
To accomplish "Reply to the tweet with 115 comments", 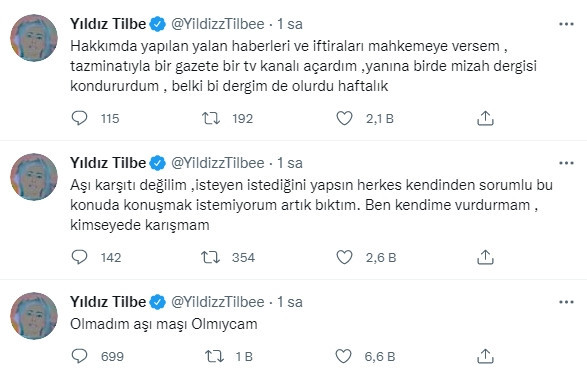I will coord(79,118).
